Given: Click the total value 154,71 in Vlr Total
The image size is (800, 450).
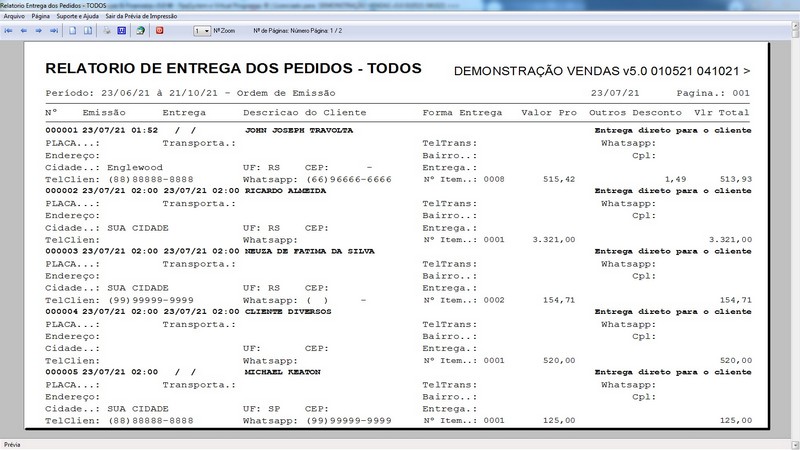Looking at the screenshot, I should pos(736,300).
